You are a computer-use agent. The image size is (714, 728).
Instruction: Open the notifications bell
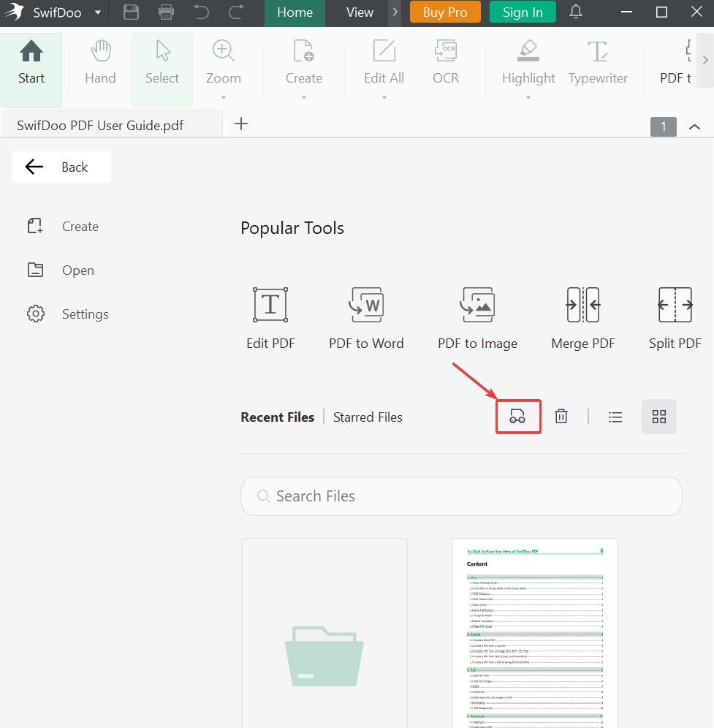click(576, 12)
